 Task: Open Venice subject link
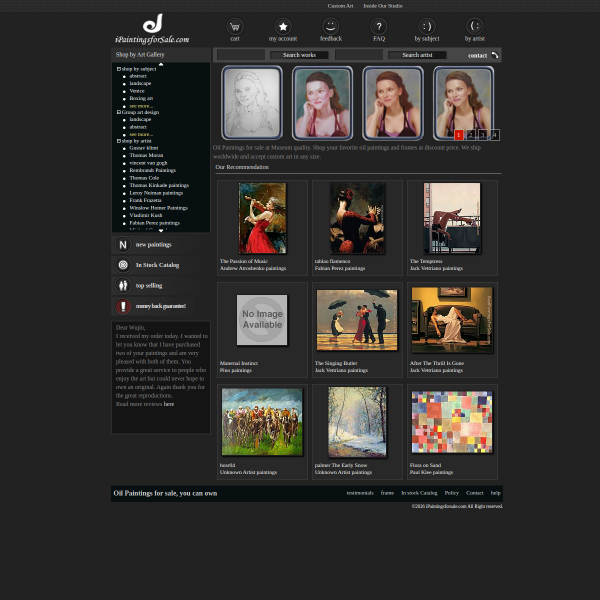pyautogui.click(x=137, y=91)
